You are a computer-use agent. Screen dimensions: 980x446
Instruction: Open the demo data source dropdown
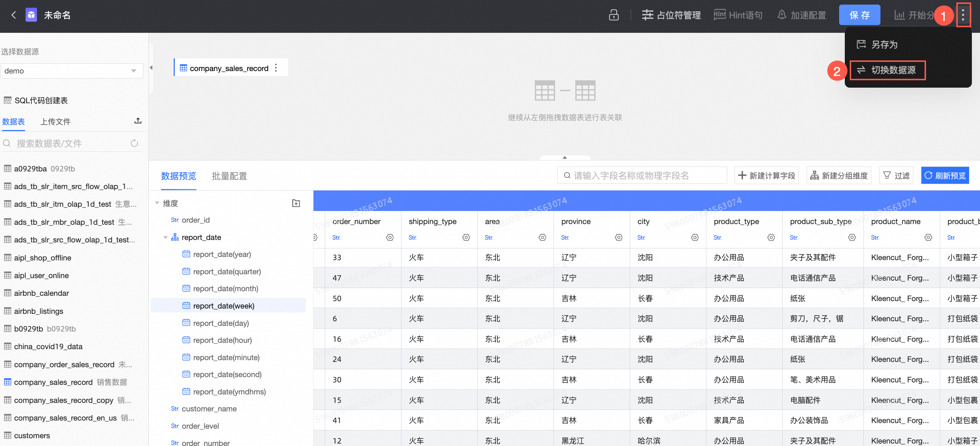(x=72, y=71)
